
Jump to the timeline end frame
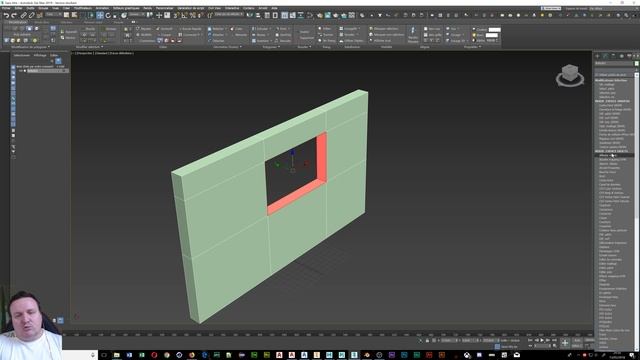click(554, 340)
